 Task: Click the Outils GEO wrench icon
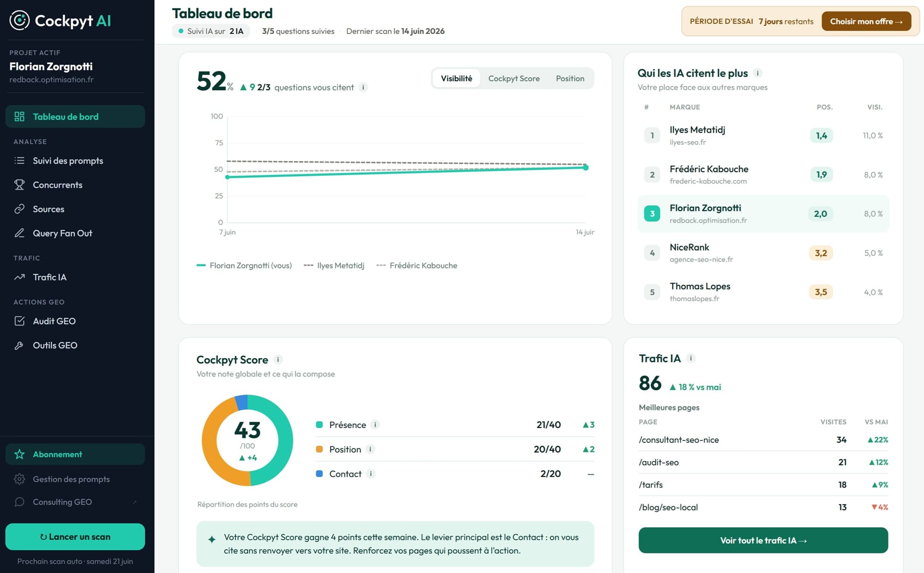click(20, 345)
